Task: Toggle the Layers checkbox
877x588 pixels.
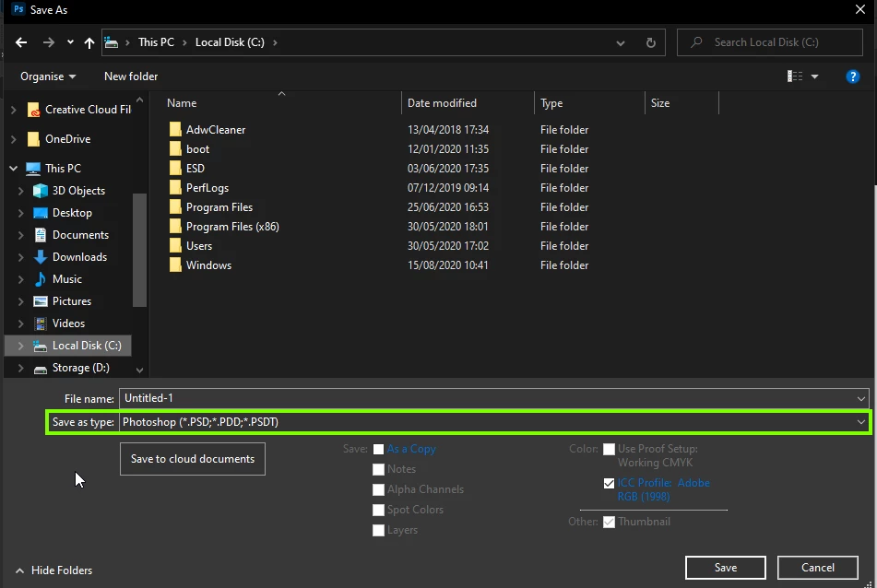Action: tap(379, 531)
